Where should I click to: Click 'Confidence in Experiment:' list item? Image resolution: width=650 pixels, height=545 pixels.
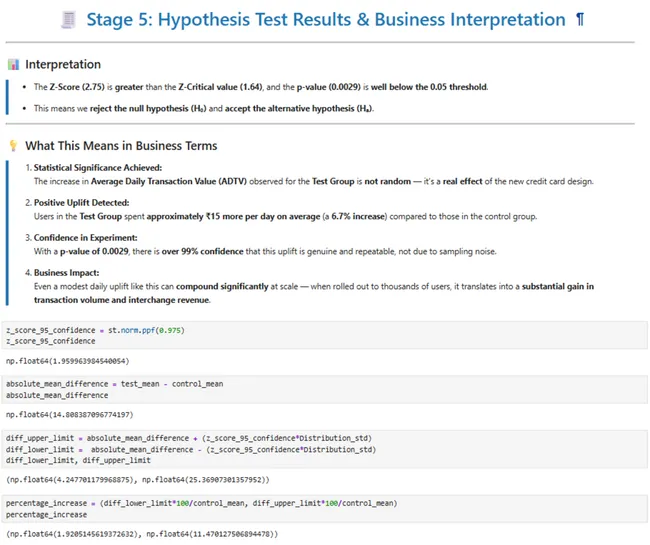pos(85,237)
